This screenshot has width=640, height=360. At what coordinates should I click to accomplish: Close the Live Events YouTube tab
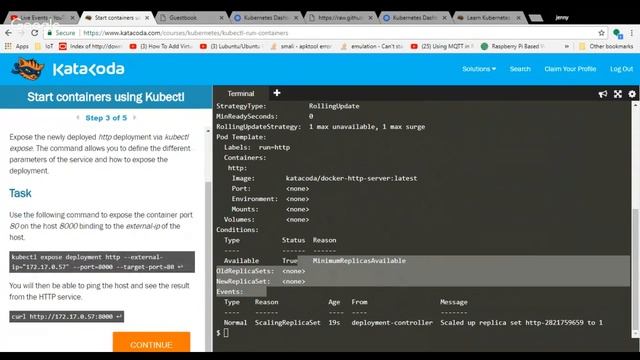[x=72, y=18]
